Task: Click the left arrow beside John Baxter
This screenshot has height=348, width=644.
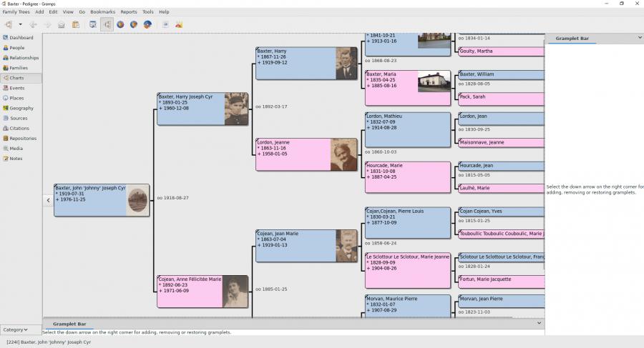Action: 48,200
